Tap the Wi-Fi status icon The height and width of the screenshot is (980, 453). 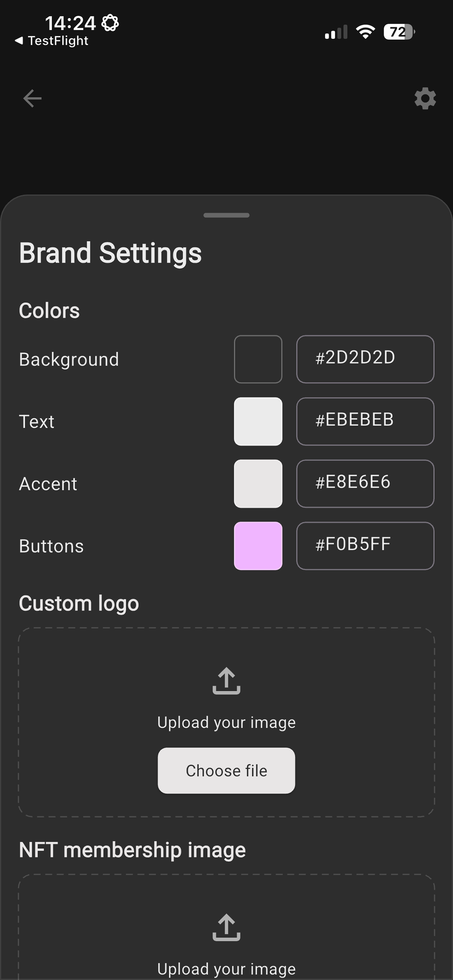(365, 32)
